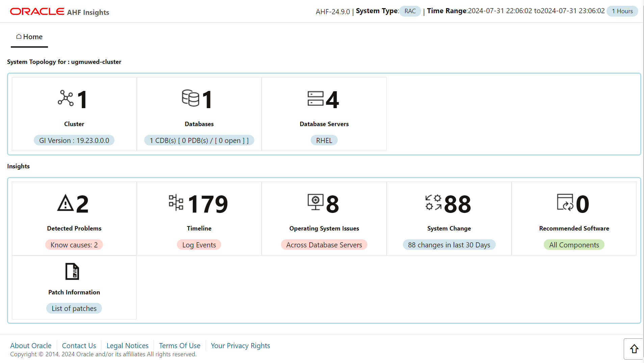Viewport: 644px width, 363px height.
Task: Click the scroll-to-top arrow button
Action: click(x=634, y=349)
